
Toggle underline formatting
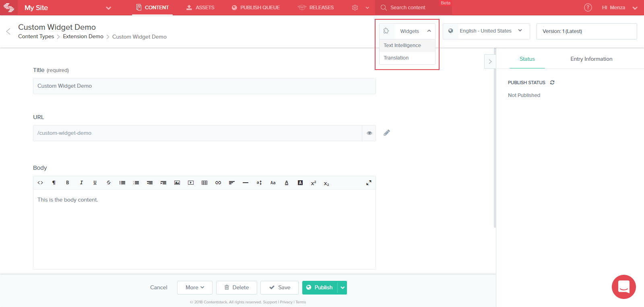(95, 183)
